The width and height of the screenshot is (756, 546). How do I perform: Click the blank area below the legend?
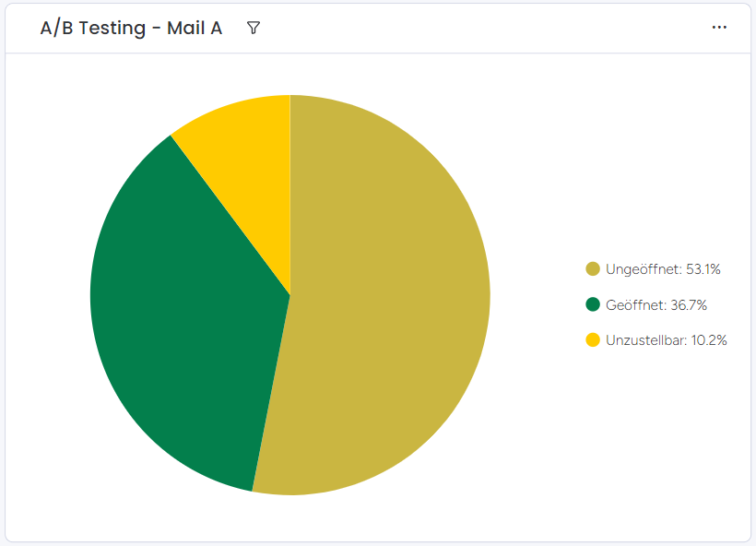[x=656, y=433]
